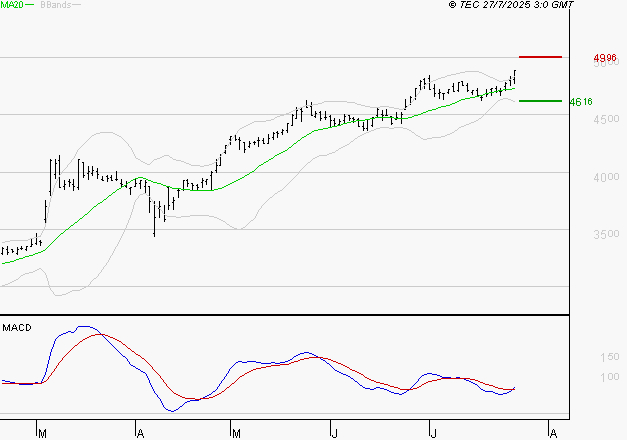Click the TEC 27/7/2025 copyright text
627x440 pixels.
coord(511,5)
